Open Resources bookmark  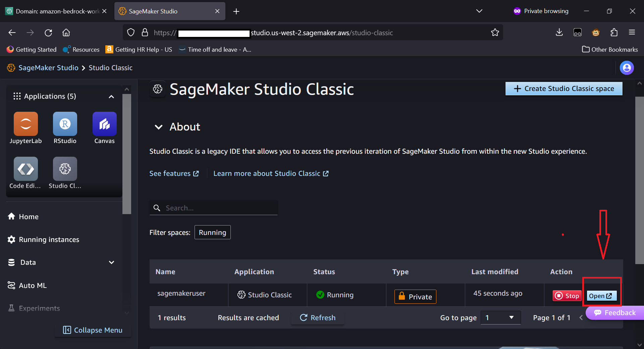(81, 49)
